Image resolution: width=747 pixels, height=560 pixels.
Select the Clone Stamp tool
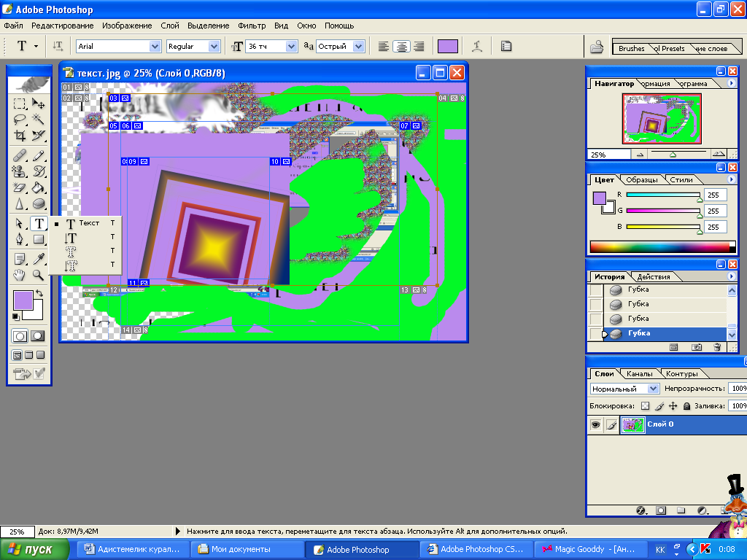20,171
